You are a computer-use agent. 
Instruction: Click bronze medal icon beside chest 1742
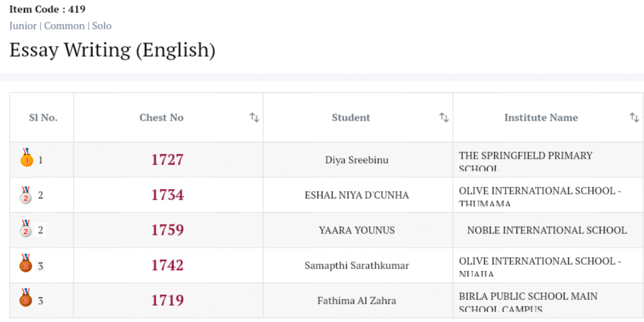coord(26,264)
